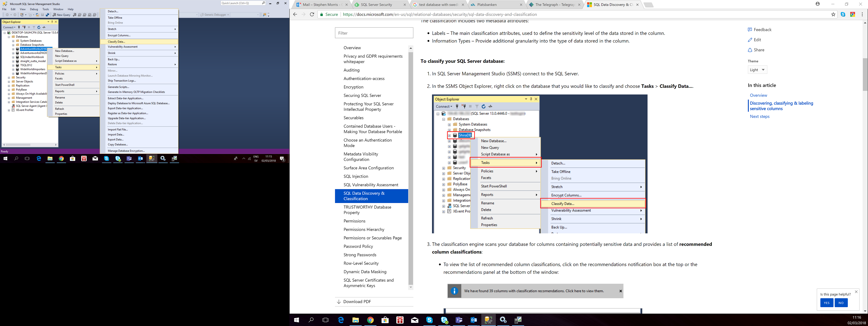Open the Theme dropdown showing Light

(x=757, y=70)
